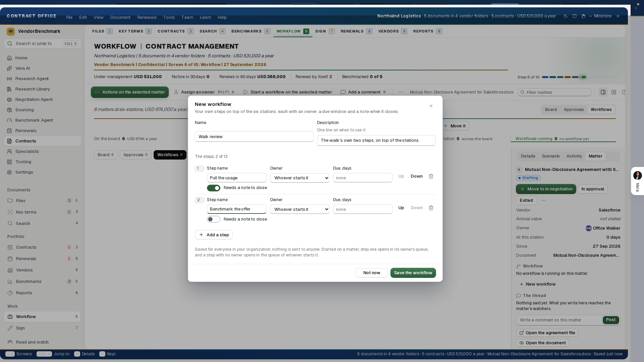The height and width of the screenshot is (362, 644).
Task: Switch to the KEY TERMS tab
Action: point(135,31)
